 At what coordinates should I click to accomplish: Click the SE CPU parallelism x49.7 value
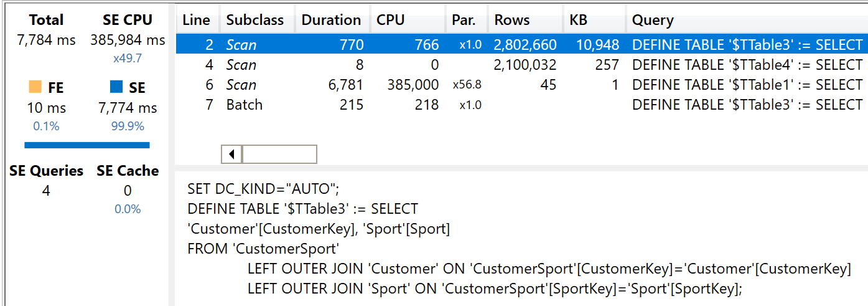(128, 59)
